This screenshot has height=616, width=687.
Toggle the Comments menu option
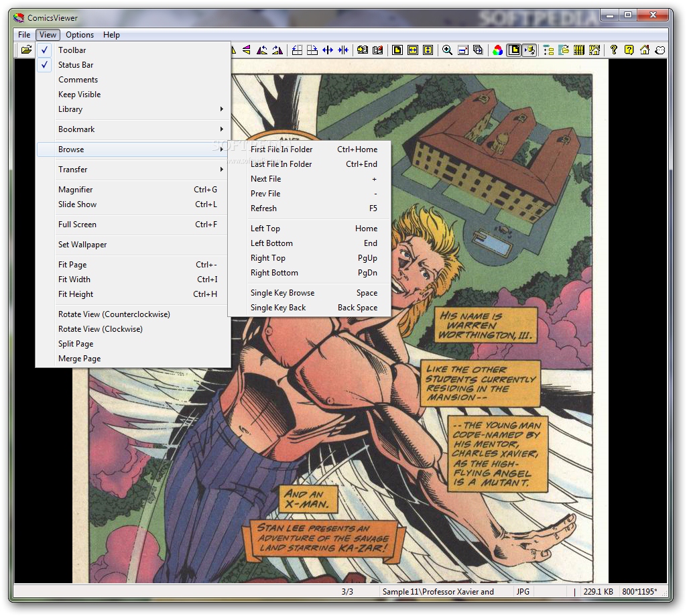pyautogui.click(x=133, y=80)
